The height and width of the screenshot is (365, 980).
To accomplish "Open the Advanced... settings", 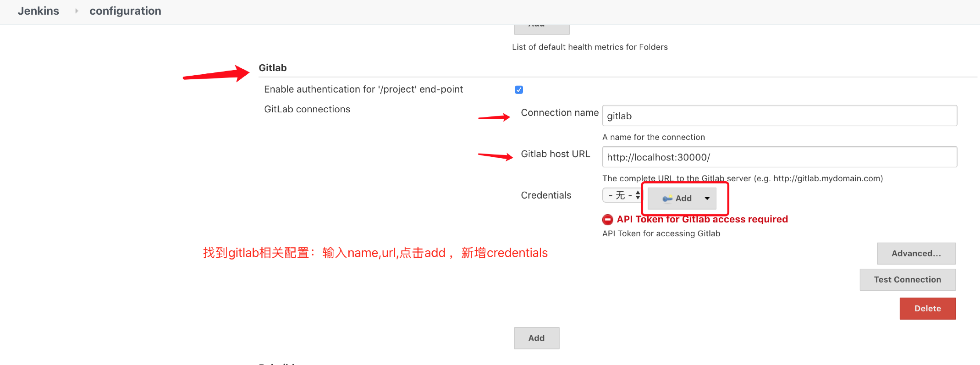I will click(916, 254).
